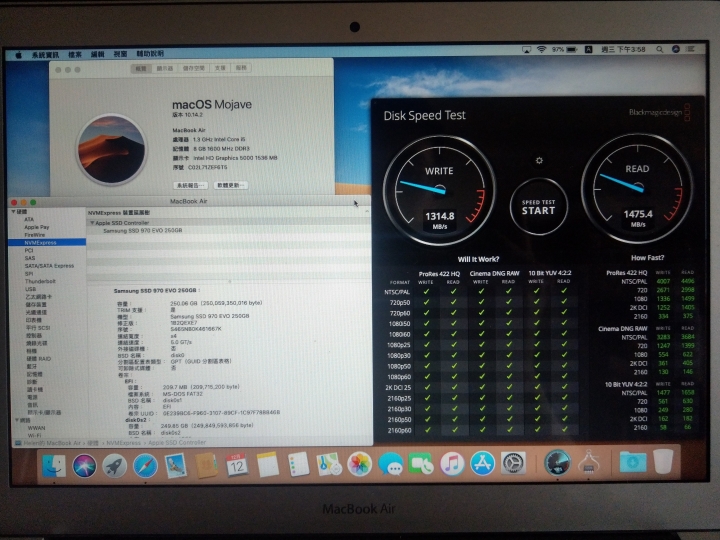This screenshot has width=720, height=540.
Task: Open the Trash in the Dock
Action: click(663, 461)
